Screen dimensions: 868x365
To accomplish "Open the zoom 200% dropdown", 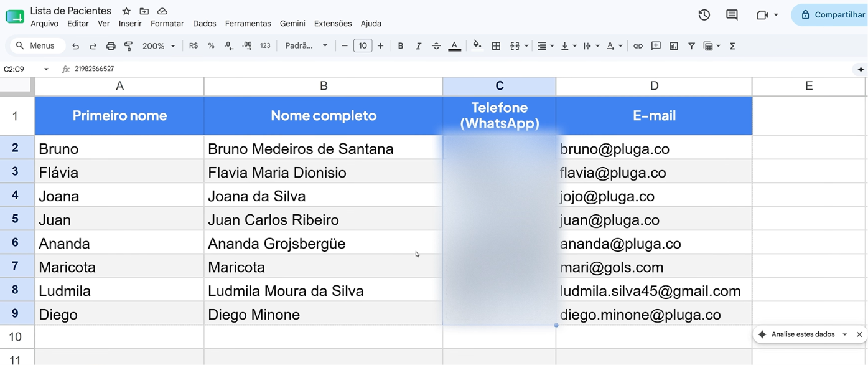I will (159, 46).
